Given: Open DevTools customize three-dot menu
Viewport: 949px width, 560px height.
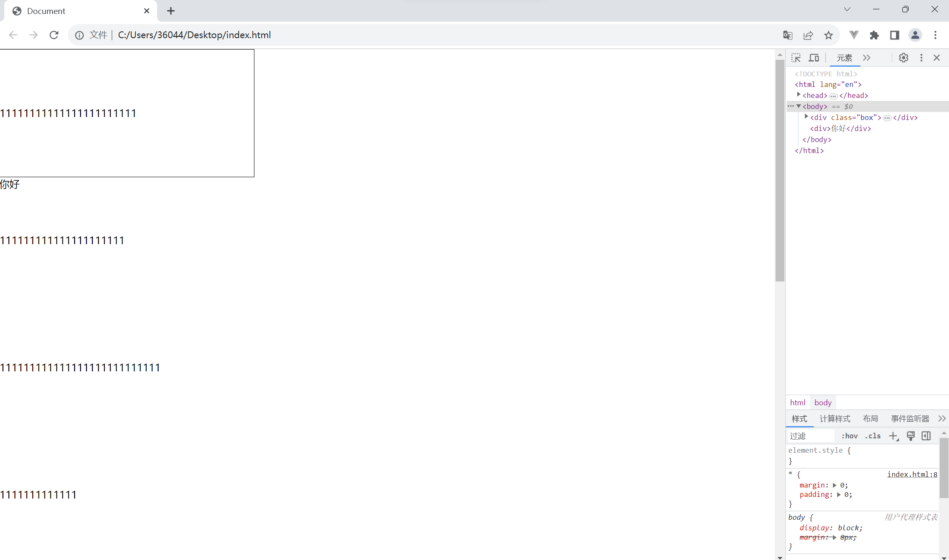Looking at the screenshot, I should click(921, 58).
